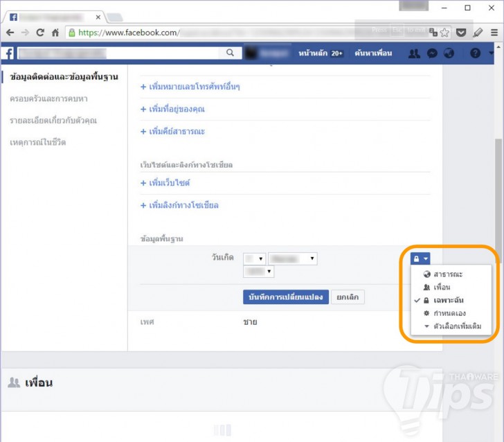Viewport: 504px width, 442px height.
Task: Open ค้นหาเพื่อน find friends link
Action: [373, 53]
